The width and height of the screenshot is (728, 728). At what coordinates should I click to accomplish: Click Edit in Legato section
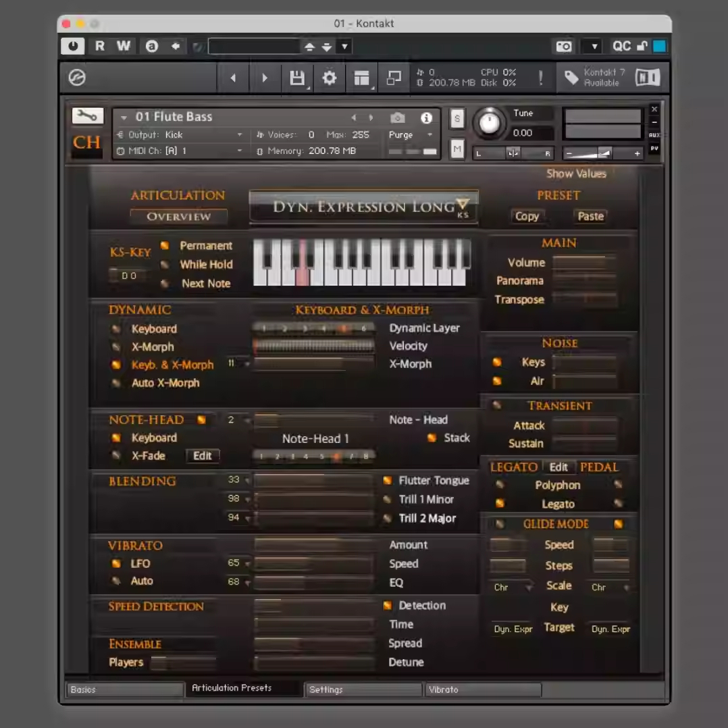pyautogui.click(x=558, y=467)
